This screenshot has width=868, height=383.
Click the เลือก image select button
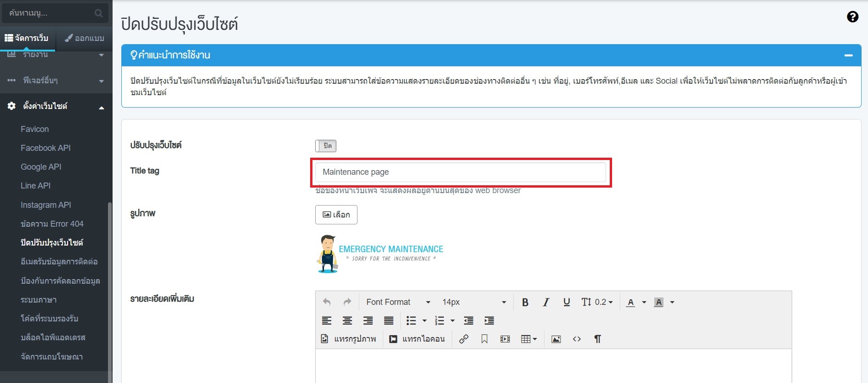coord(336,215)
